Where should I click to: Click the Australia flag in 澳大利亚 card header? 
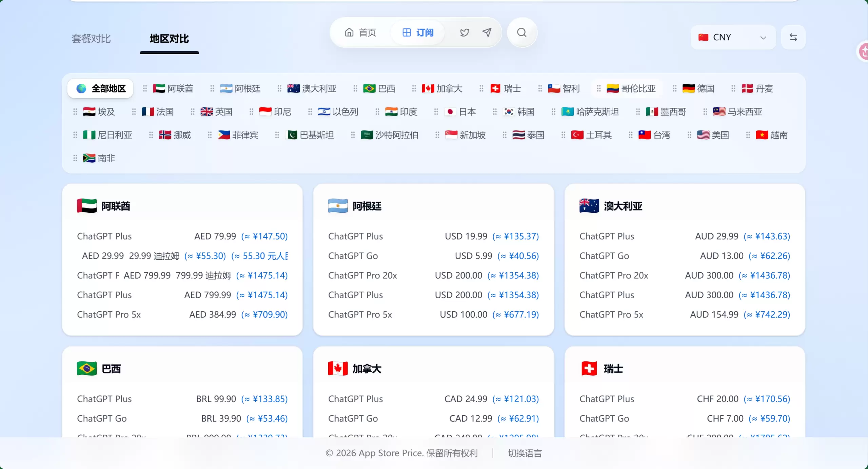[589, 206]
